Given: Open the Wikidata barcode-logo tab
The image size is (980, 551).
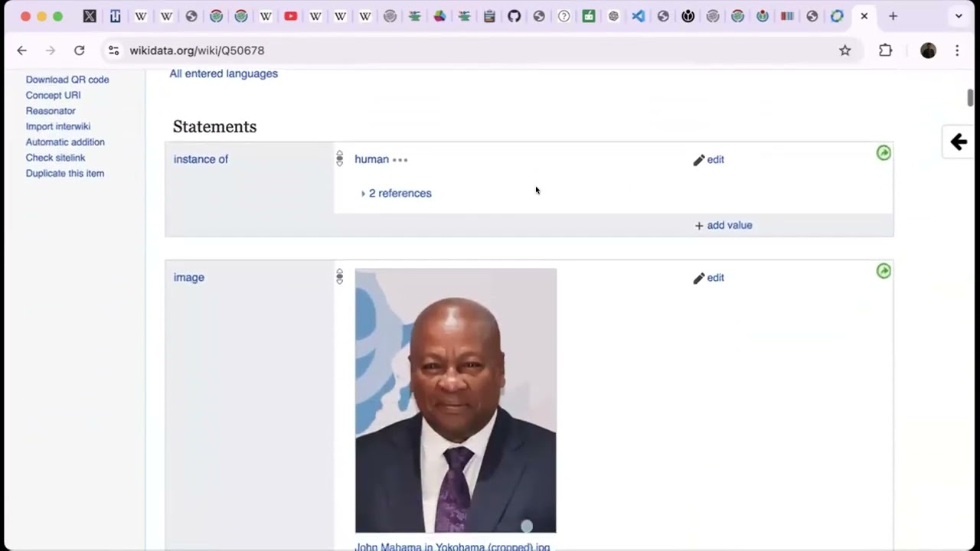Looking at the screenshot, I should 787,16.
